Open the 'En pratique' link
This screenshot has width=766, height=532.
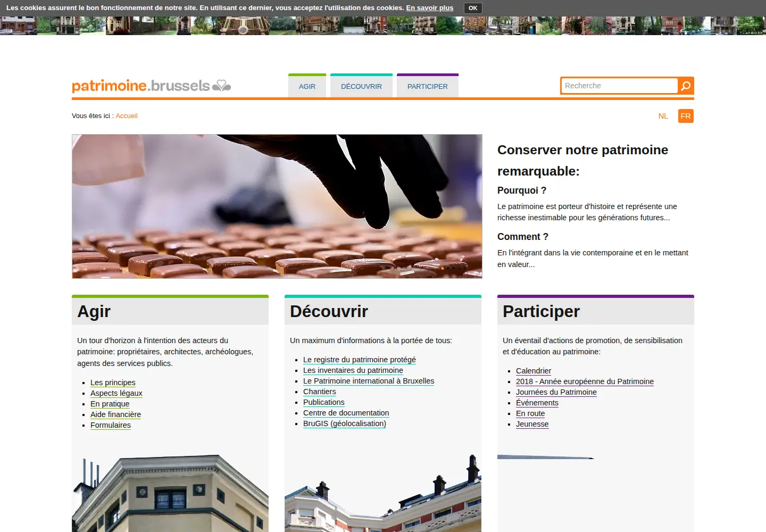pyautogui.click(x=110, y=404)
